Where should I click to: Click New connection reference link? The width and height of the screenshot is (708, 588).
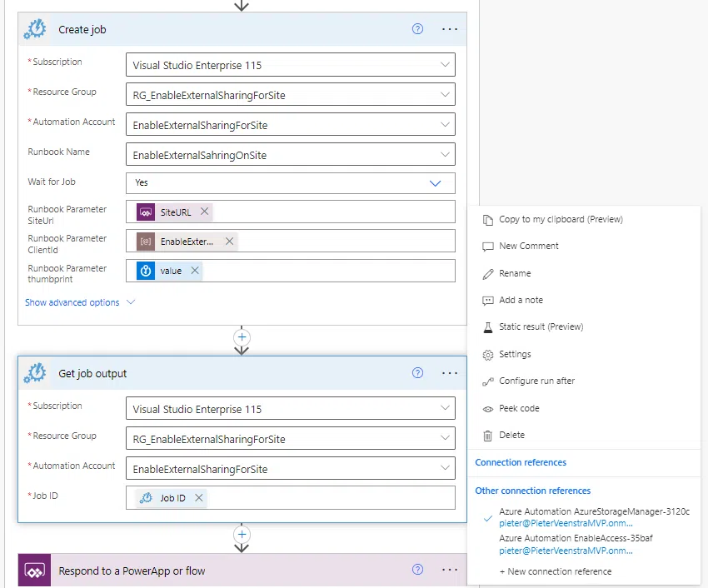[x=555, y=571]
